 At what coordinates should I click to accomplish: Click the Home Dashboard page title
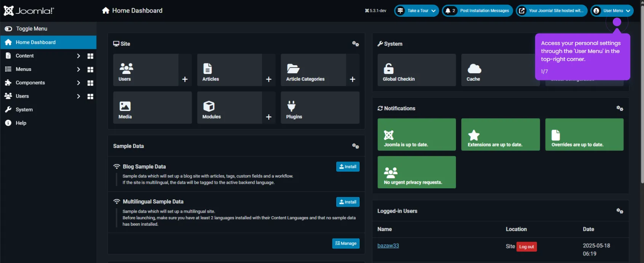pos(137,11)
